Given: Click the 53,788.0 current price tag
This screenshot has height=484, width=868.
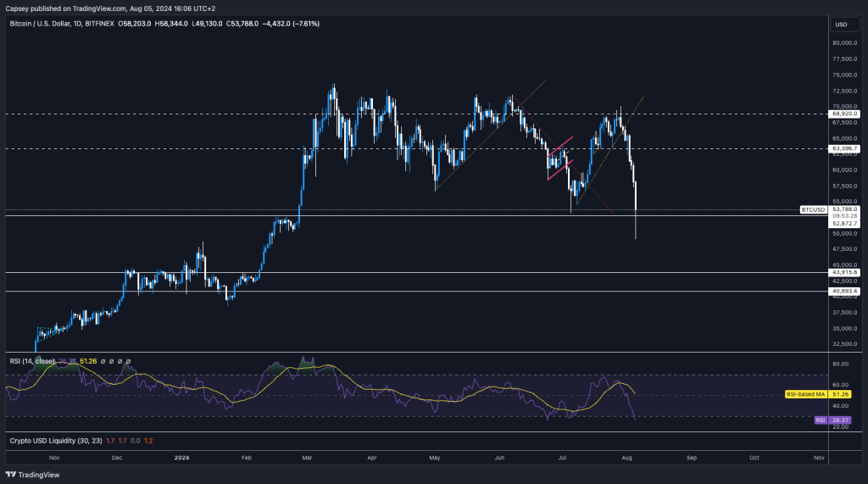Looking at the screenshot, I should tap(845, 209).
